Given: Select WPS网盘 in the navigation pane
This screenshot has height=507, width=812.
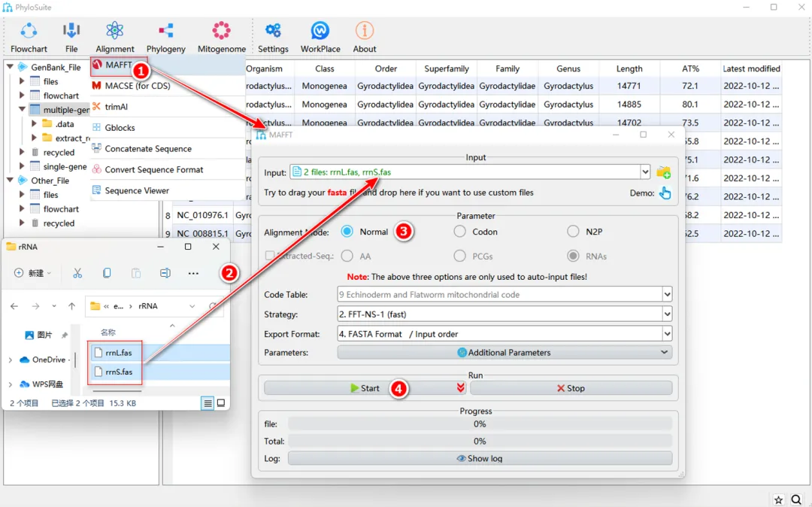Looking at the screenshot, I should [41, 384].
